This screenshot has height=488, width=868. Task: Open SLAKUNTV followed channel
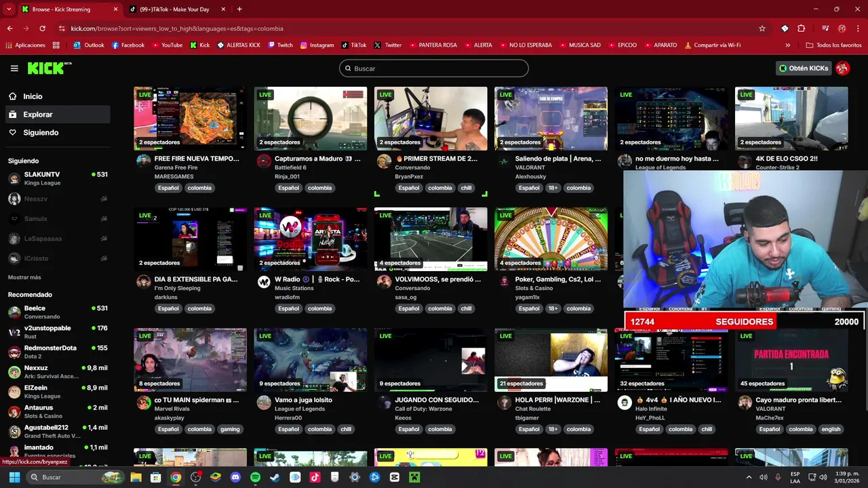[58, 178]
